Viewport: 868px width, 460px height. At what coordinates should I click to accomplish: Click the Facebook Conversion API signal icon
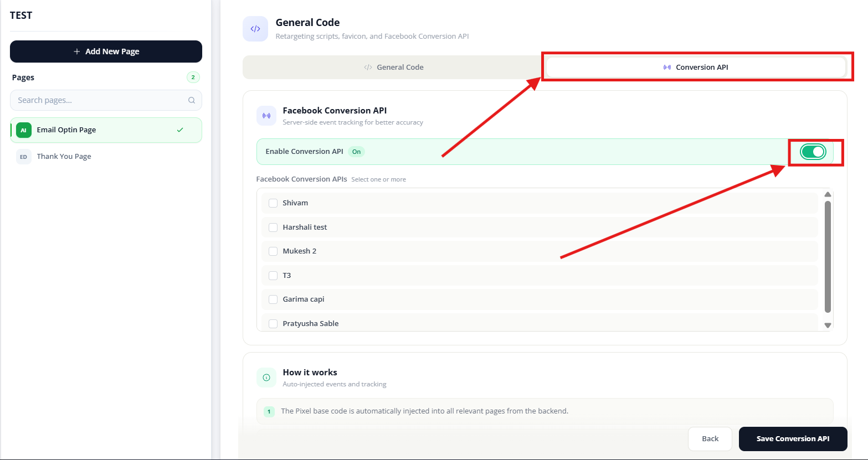[266, 116]
